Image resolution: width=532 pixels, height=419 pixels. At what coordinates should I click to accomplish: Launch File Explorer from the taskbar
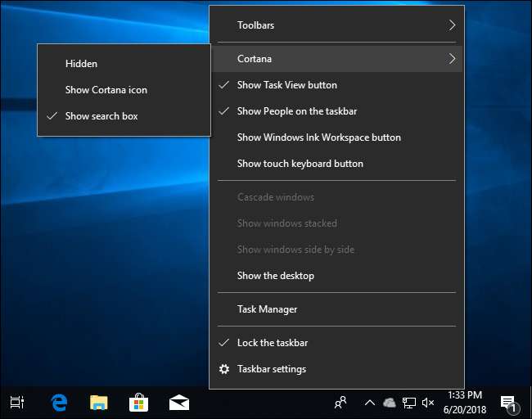click(99, 402)
